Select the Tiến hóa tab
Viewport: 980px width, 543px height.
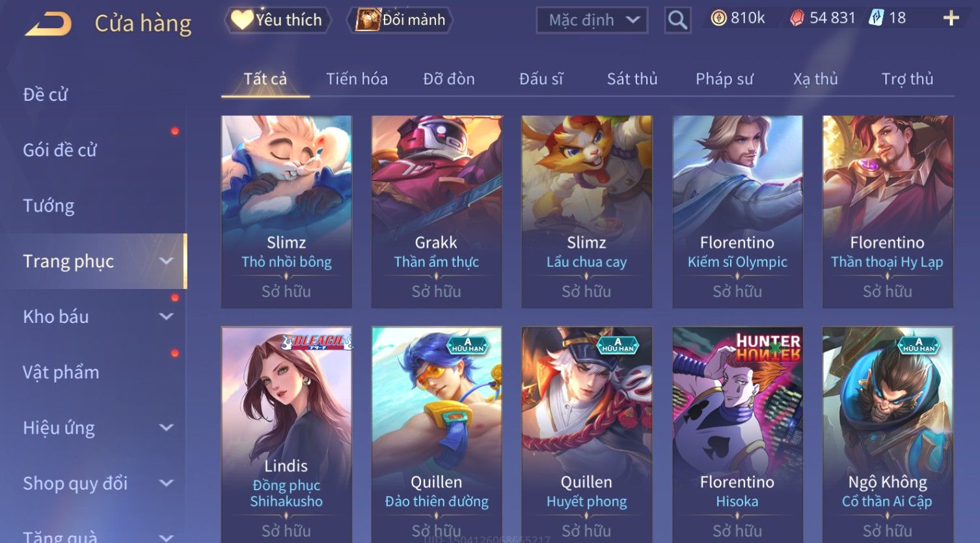pos(357,79)
